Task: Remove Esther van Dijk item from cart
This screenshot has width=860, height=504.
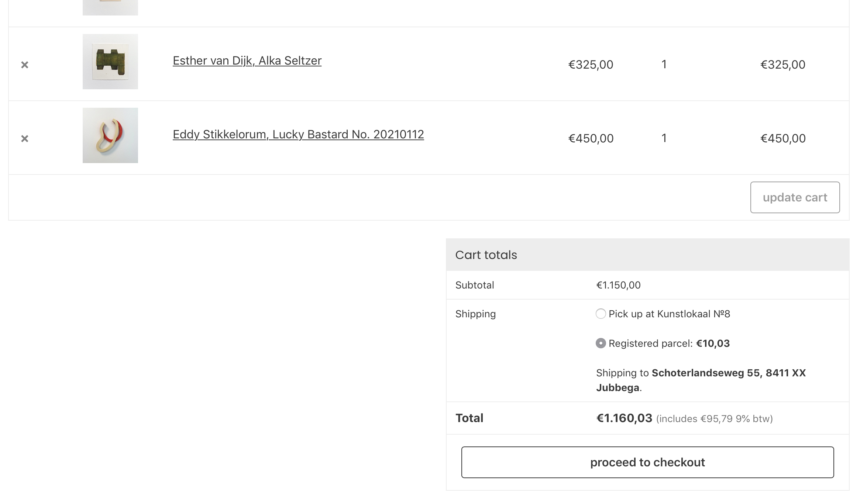Action: pos(25,65)
